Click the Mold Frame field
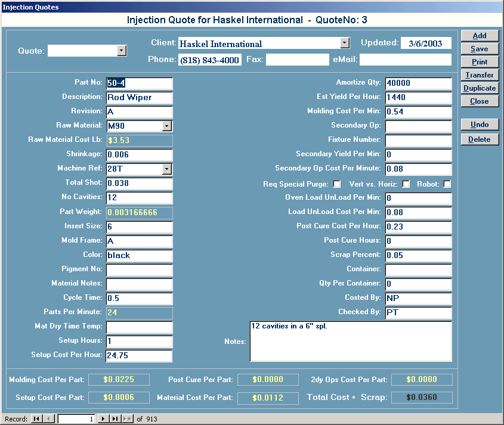 (139, 241)
